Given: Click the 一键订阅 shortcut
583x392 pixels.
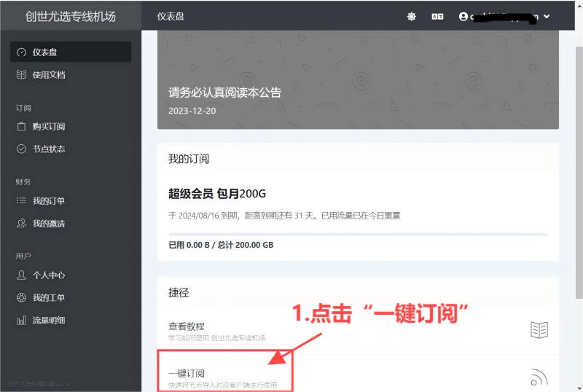Looking at the screenshot, I should 187,374.
